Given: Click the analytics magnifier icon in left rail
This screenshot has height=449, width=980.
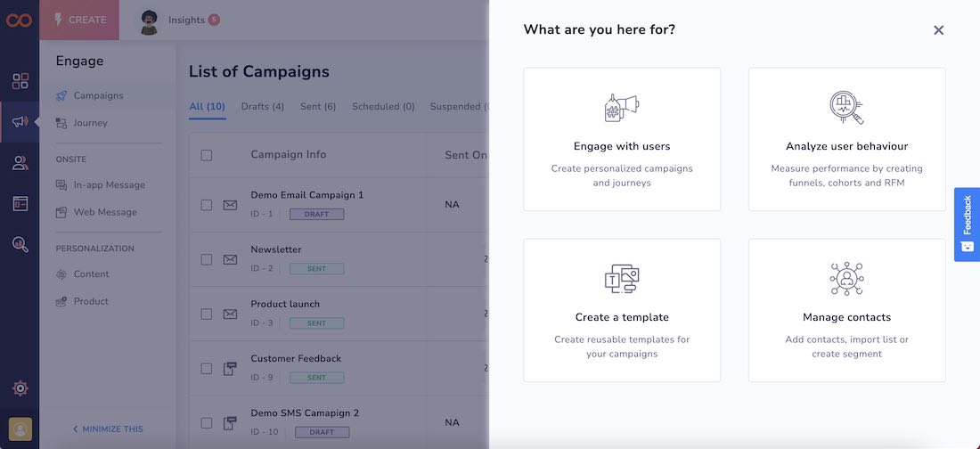Looking at the screenshot, I should (x=20, y=244).
